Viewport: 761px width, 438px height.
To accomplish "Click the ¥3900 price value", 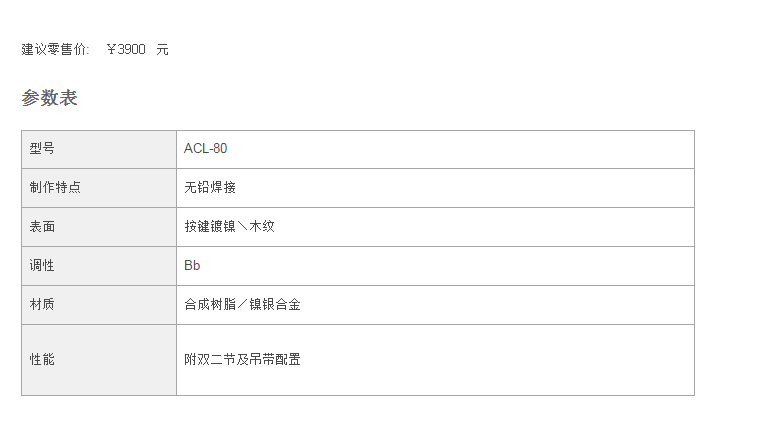I will (126, 50).
